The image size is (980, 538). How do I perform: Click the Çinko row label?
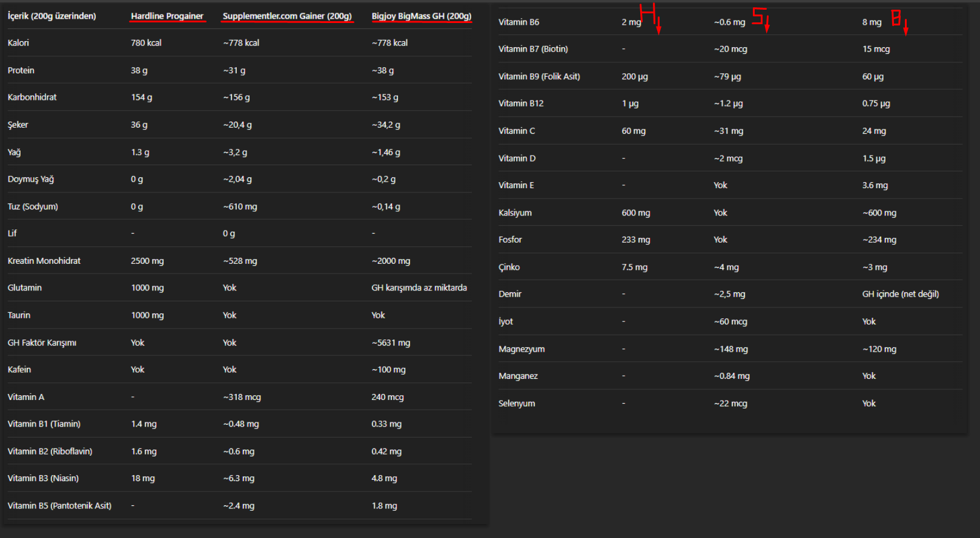pyautogui.click(x=509, y=267)
